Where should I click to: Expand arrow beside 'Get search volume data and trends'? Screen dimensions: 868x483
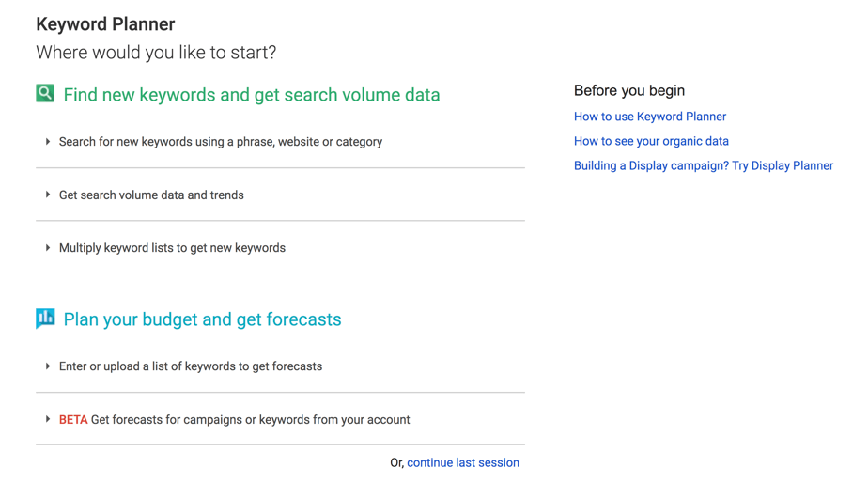click(x=48, y=195)
